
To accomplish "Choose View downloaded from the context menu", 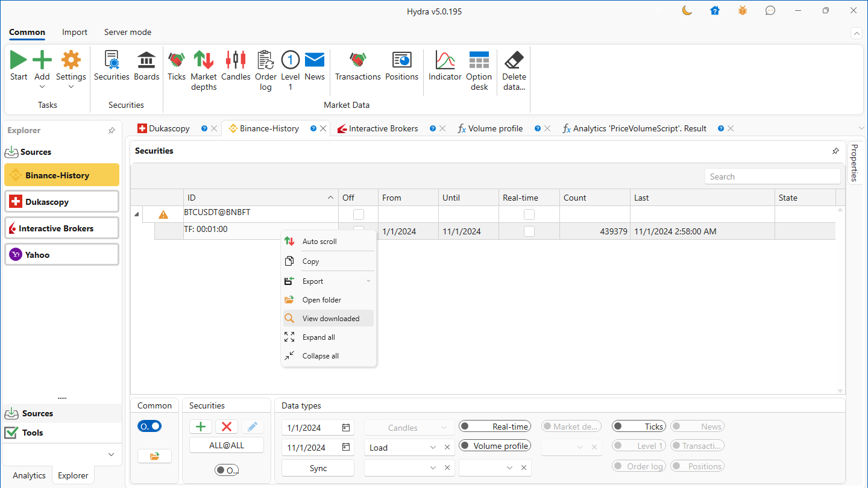I will [x=330, y=319].
